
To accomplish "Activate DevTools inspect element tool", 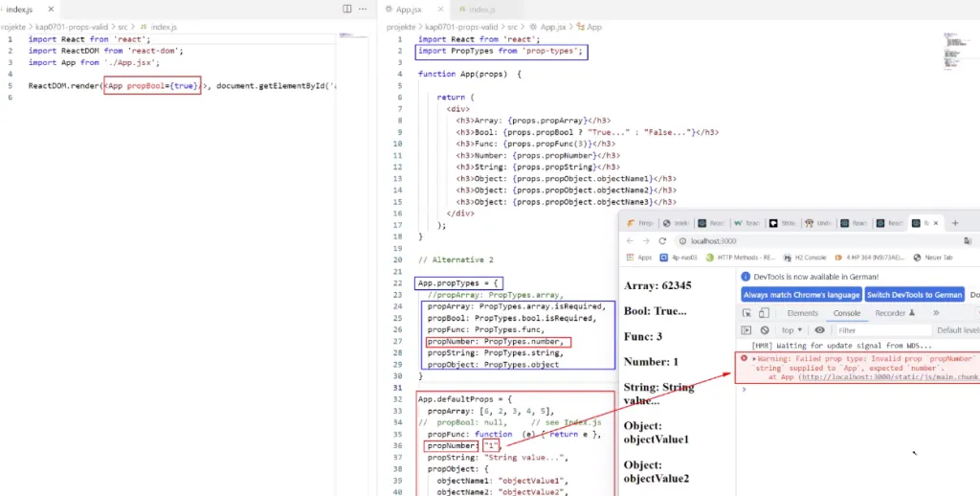I will pyautogui.click(x=746, y=313).
